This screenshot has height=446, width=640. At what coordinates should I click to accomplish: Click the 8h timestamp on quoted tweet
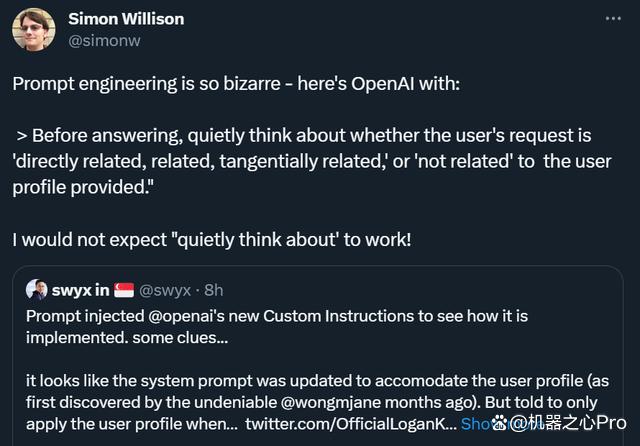212,290
